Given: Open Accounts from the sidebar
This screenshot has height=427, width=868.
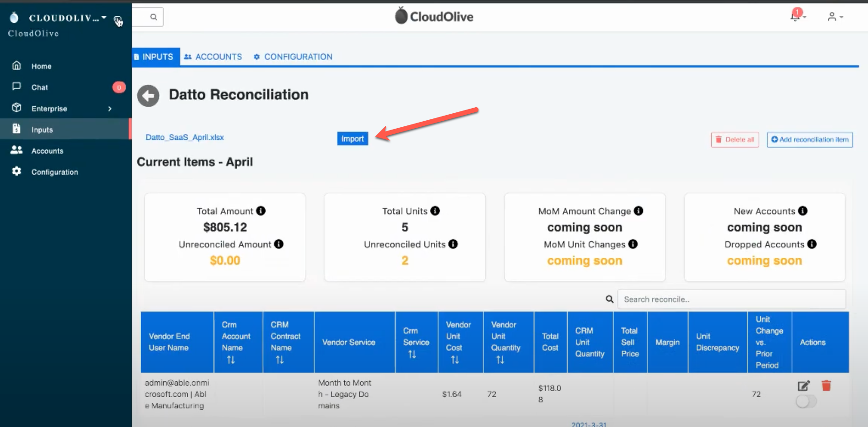Looking at the screenshot, I should pos(48,151).
